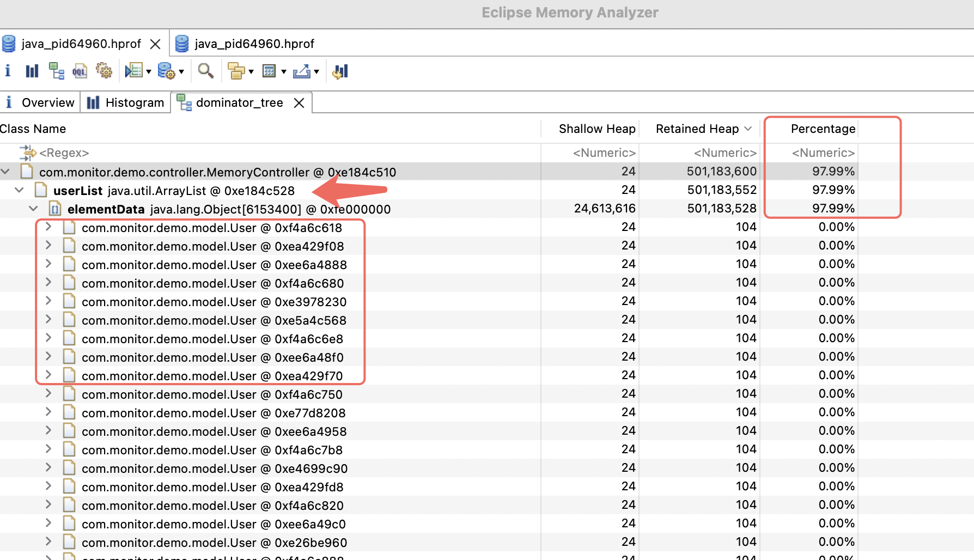The height and width of the screenshot is (560, 974).
Task: Close the dominator_tree tab
Action: (299, 103)
